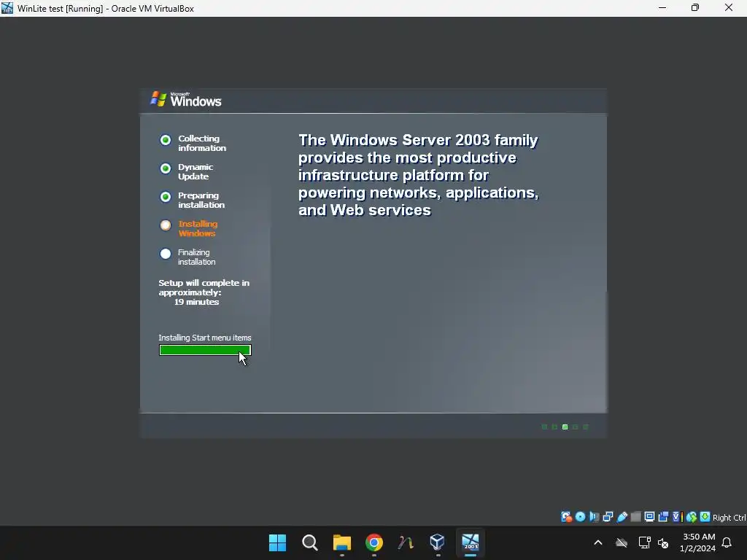Viewport: 747px width, 560px height.
Task: Open the optical drive status icon
Action: pos(580,517)
